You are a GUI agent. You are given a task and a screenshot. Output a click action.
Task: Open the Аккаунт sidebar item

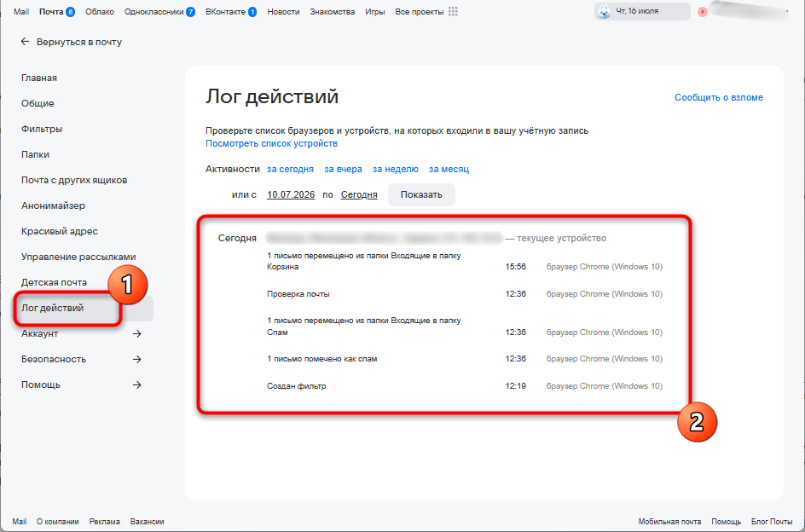pyautogui.click(x=39, y=334)
